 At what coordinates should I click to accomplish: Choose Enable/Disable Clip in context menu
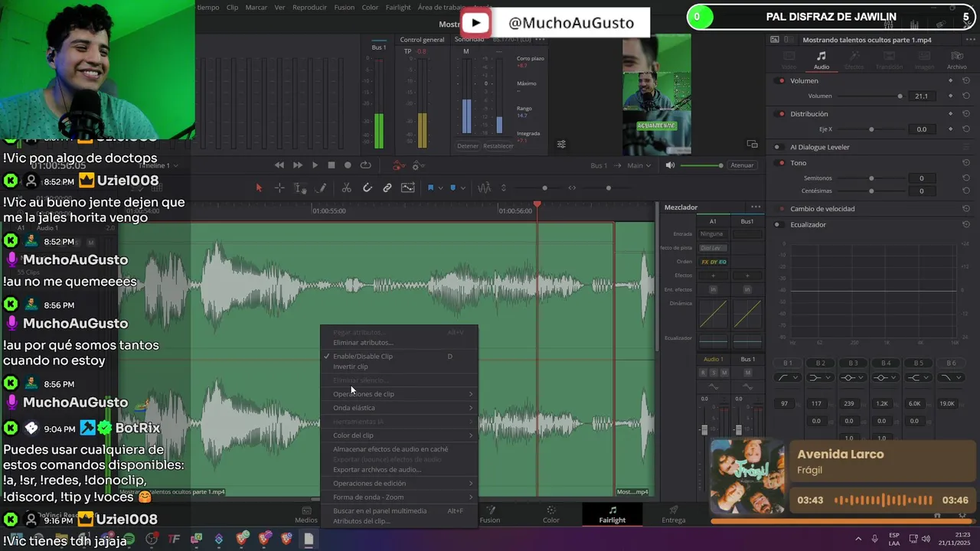pyautogui.click(x=399, y=357)
